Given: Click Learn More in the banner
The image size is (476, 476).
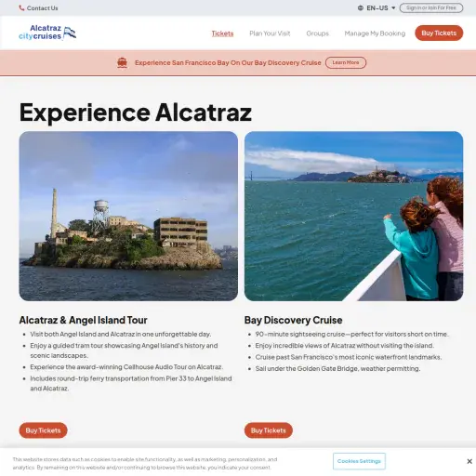Looking at the screenshot, I should 346,62.
